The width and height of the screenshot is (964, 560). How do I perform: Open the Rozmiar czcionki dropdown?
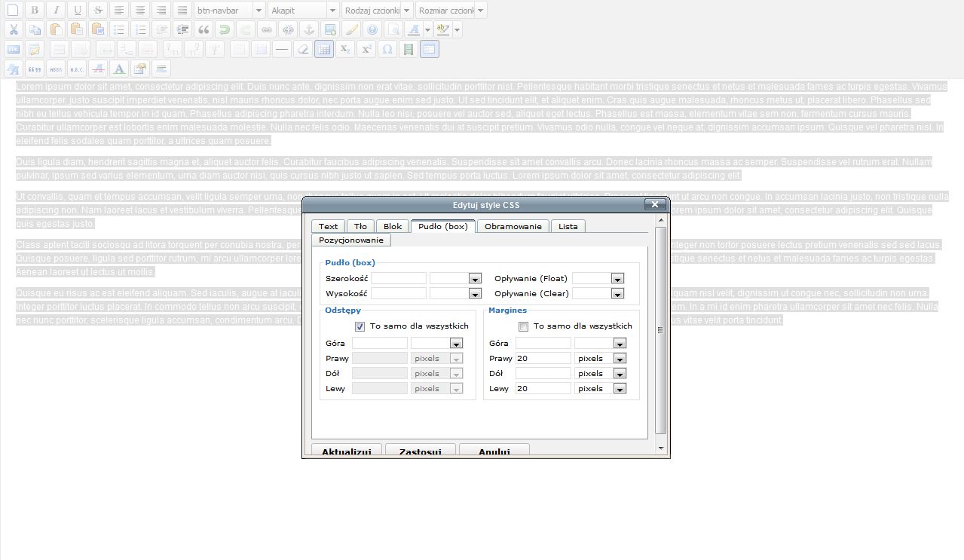(x=481, y=10)
